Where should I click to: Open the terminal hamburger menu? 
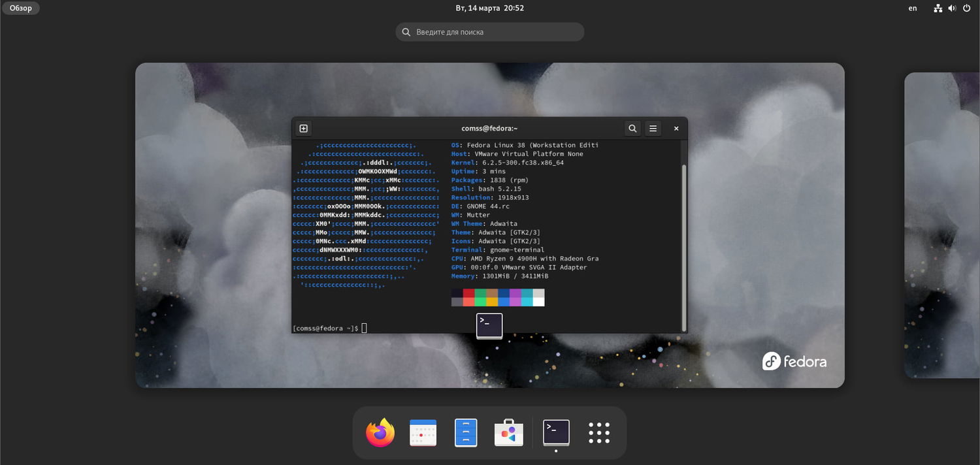point(653,129)
